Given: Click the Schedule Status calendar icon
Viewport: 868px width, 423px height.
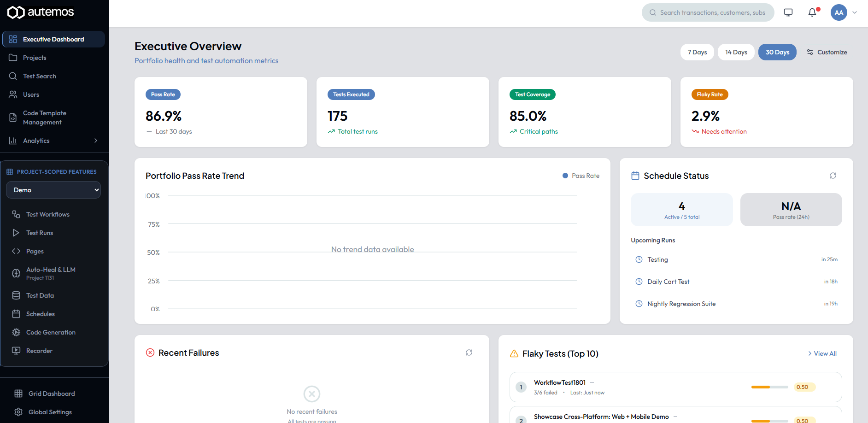Looking at the screenshot, I should [635, 176].
